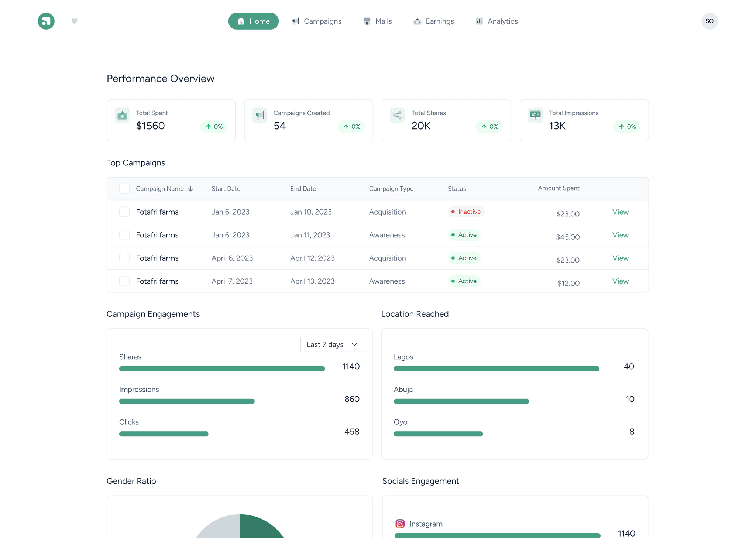Click the SO user avatar
The width and height of the screenshot is (756, 538).
pos(709,21)
